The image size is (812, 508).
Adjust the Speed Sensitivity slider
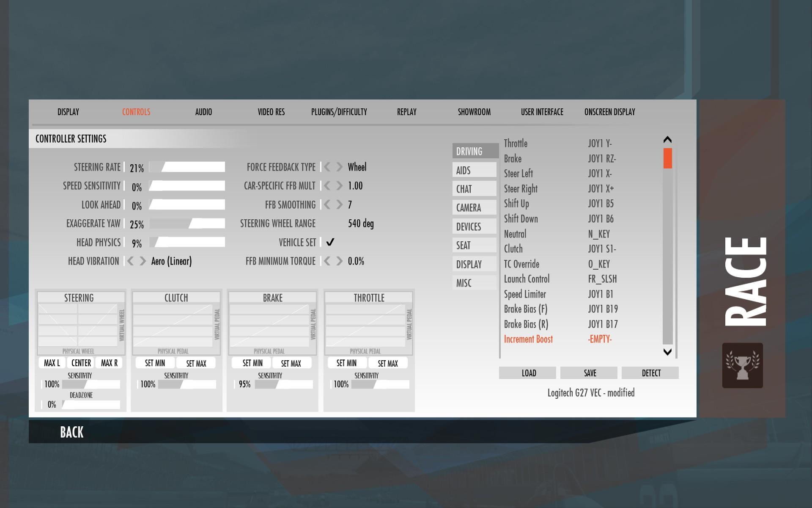187,186
